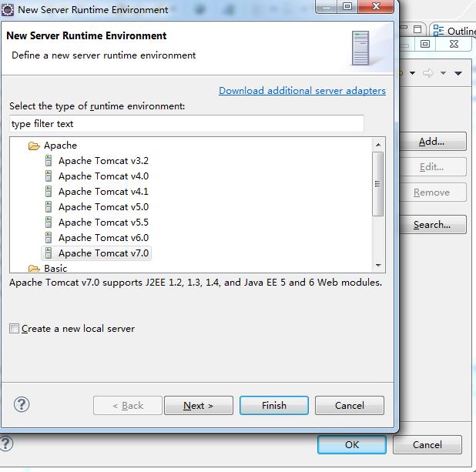Click the Apache folder icon
Screen dimensions: 476x472
tap(34, 146)
